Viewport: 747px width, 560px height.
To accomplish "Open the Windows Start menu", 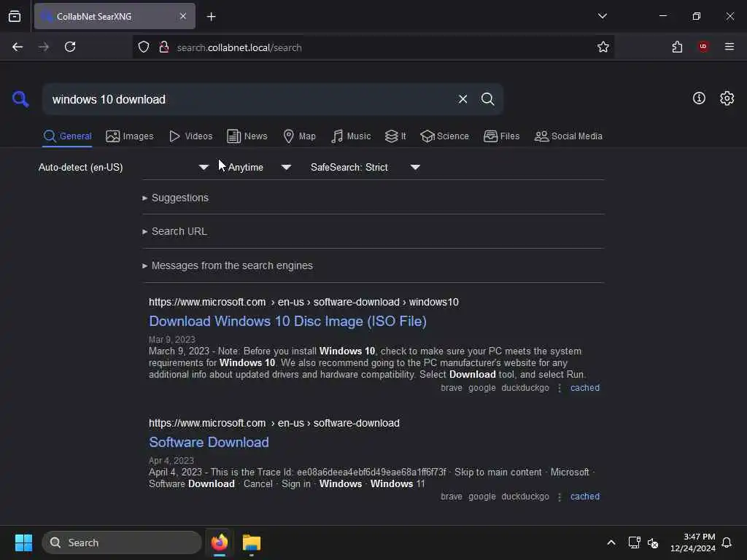I will (23, 542).
